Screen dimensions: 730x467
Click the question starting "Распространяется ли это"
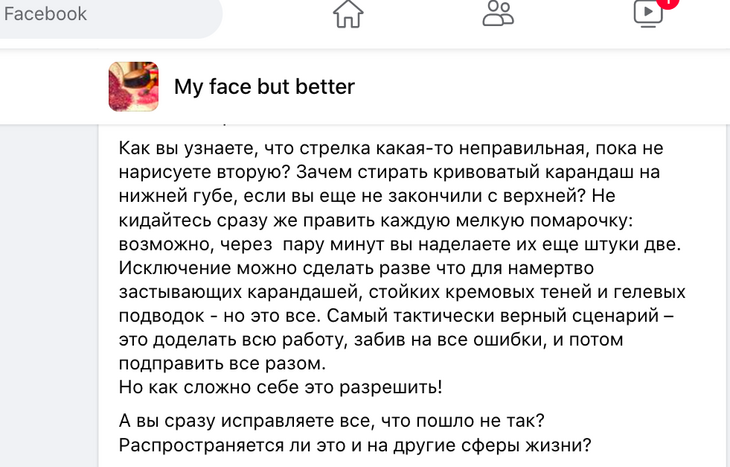(355, 444)
